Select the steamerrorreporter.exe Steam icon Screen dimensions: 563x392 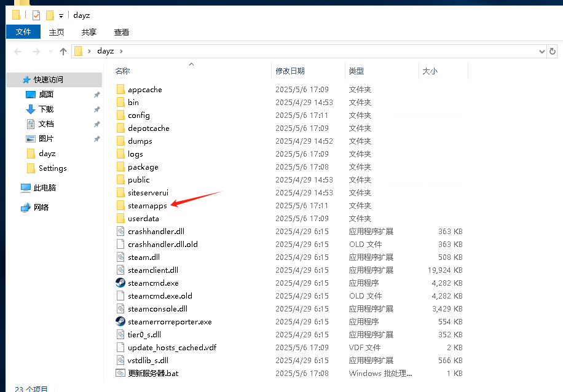pos(120,321)
